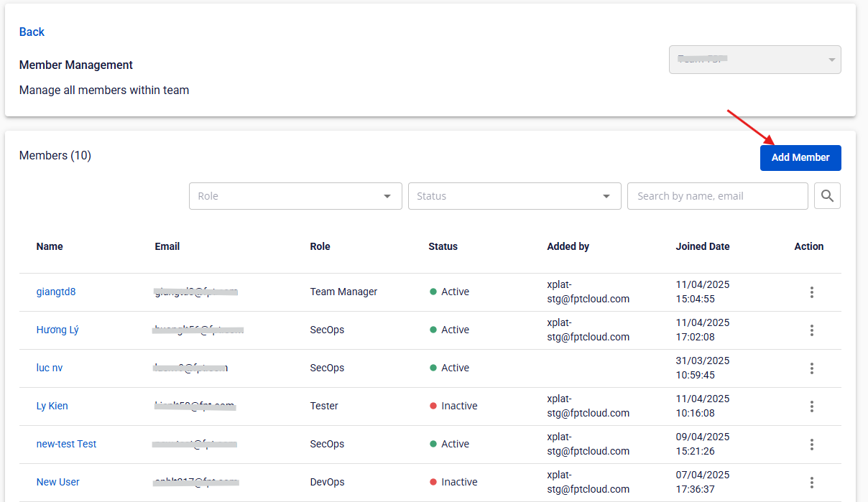
Task: Select the Added by column header
Action: point(568,246)
